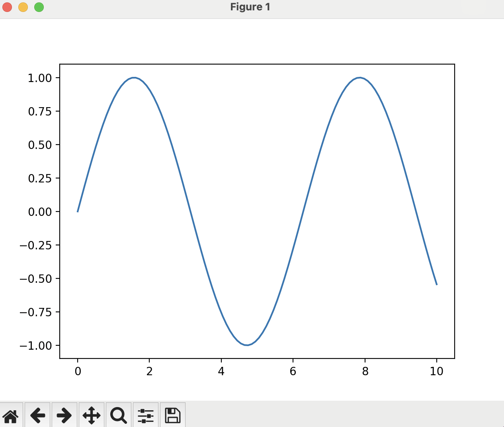Activate the Pan/Zoom tool

[x=92, y=415]
